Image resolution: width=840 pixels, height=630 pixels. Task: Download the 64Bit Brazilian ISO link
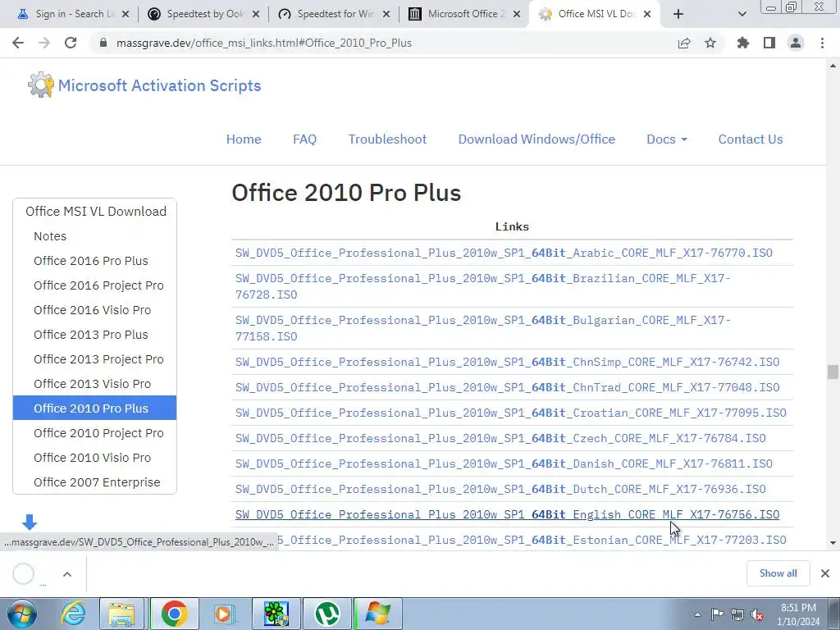(x=482, y=286)
